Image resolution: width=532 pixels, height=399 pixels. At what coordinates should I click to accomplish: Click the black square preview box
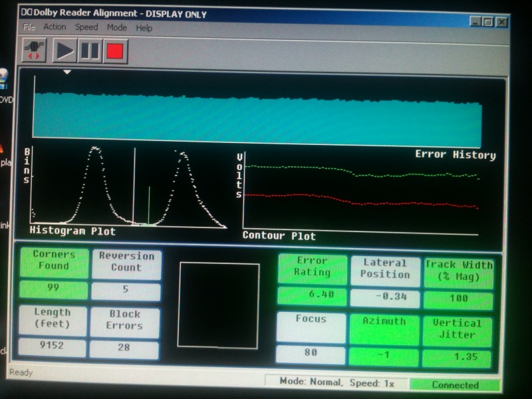tap(219, 305)
